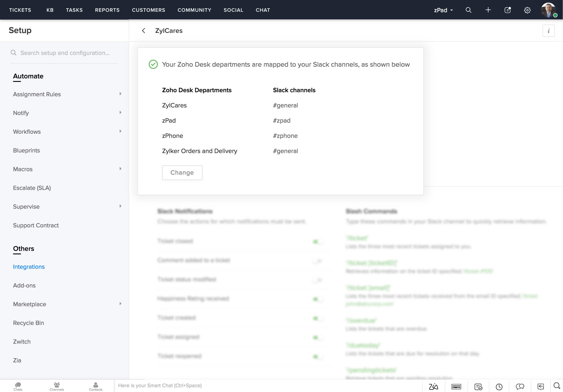The image size is (563, 392).
Task: Switch to the Tasks tab
Action: tap(74, 10)
